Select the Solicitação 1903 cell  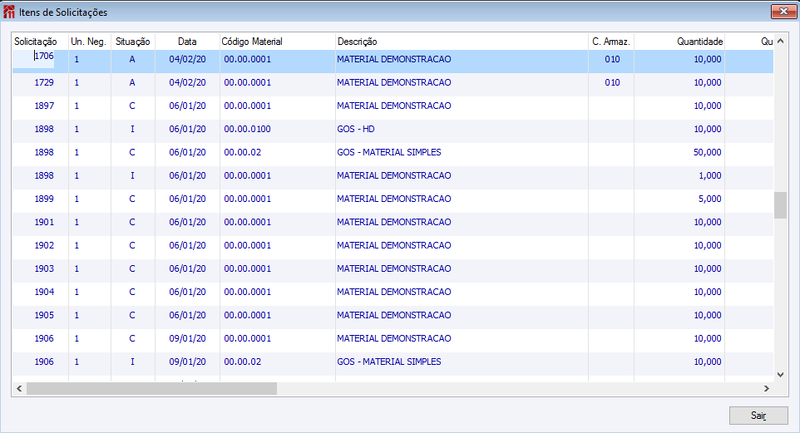point(40,269)
